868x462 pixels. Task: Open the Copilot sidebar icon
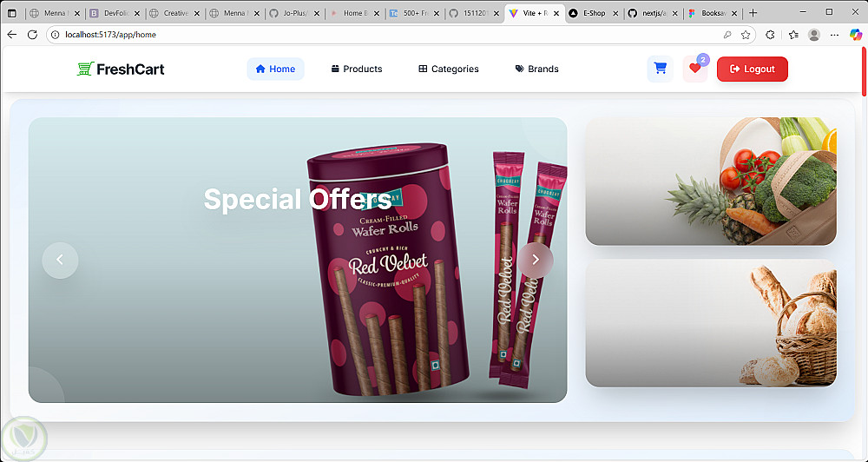[856, 35]
